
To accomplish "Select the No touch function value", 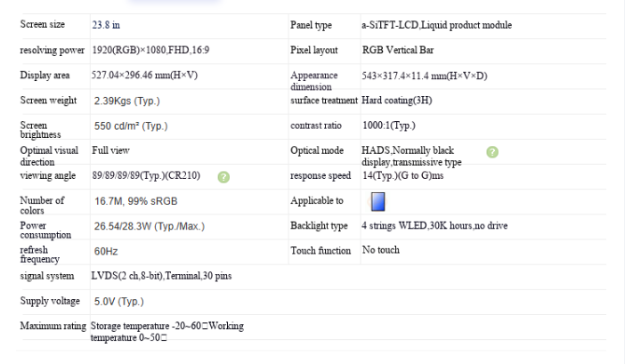I will pyautogui.click(x=381, y=250).
